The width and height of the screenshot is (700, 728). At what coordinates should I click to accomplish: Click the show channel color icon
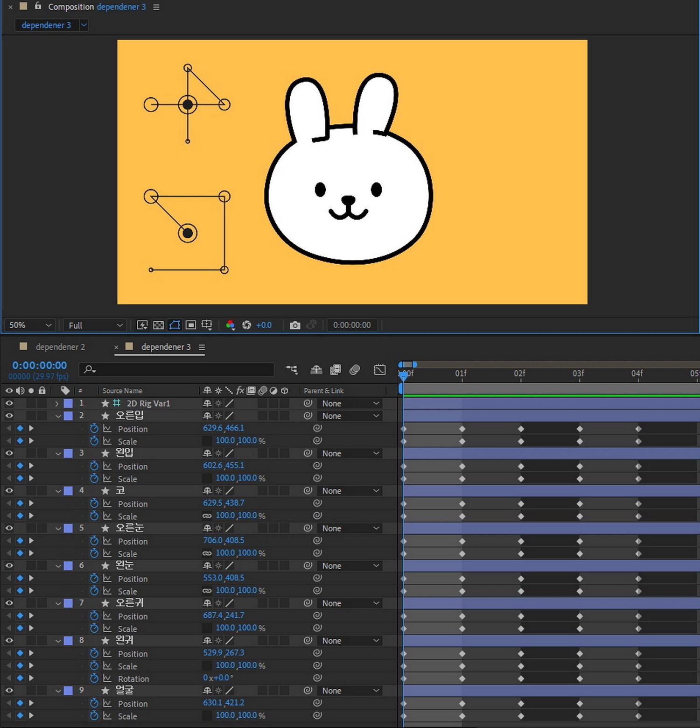[230, 325]
